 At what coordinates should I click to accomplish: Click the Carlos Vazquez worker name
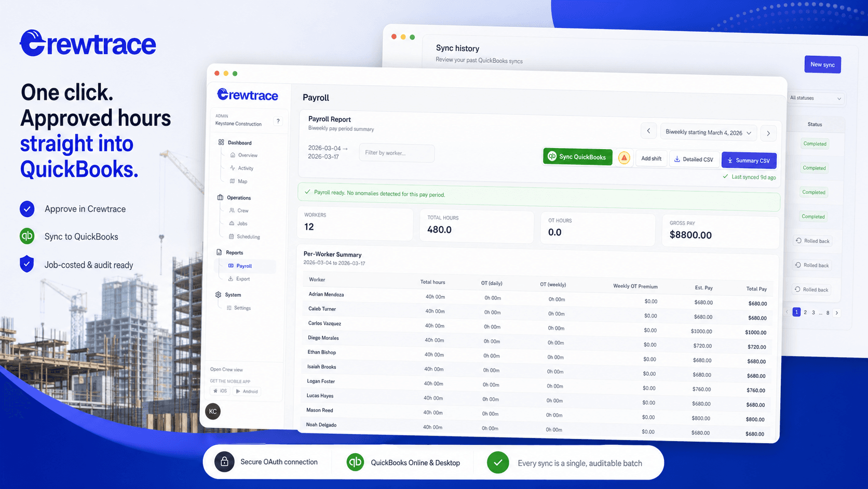pos(324,323)
